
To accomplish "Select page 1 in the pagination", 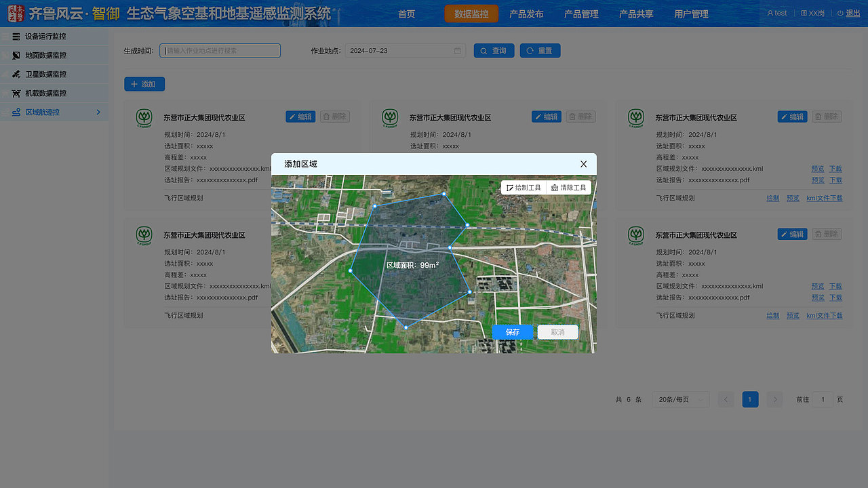I will point(750,400).
